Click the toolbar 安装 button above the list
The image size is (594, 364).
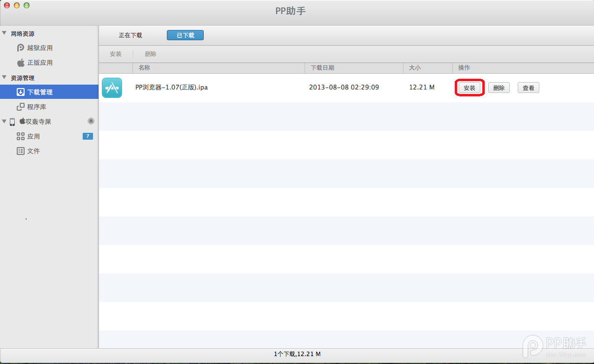coord(116,54)
